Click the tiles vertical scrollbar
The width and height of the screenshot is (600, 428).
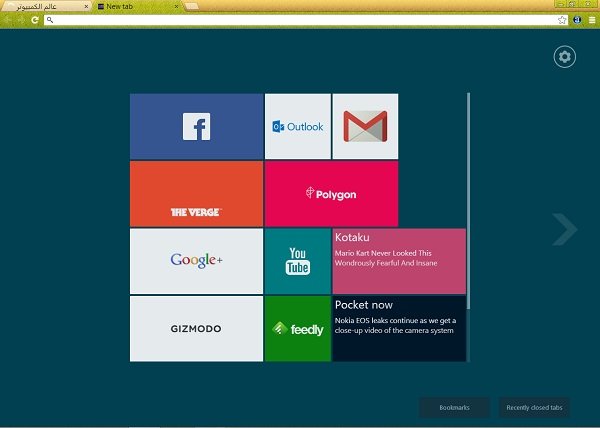coord(468,201)
